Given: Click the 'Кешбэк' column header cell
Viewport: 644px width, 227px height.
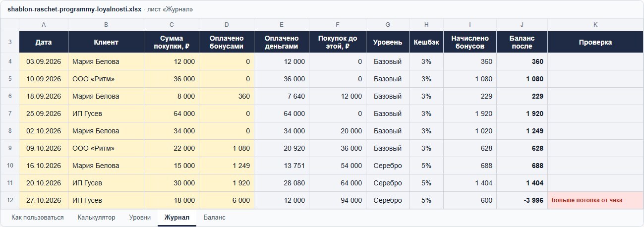Looking at the screenshot, I should click(x=426, y=42).
